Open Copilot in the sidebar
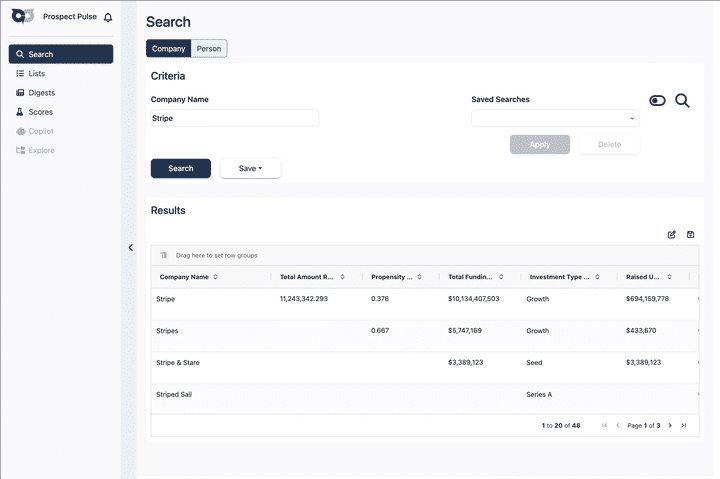 (61, 131)
